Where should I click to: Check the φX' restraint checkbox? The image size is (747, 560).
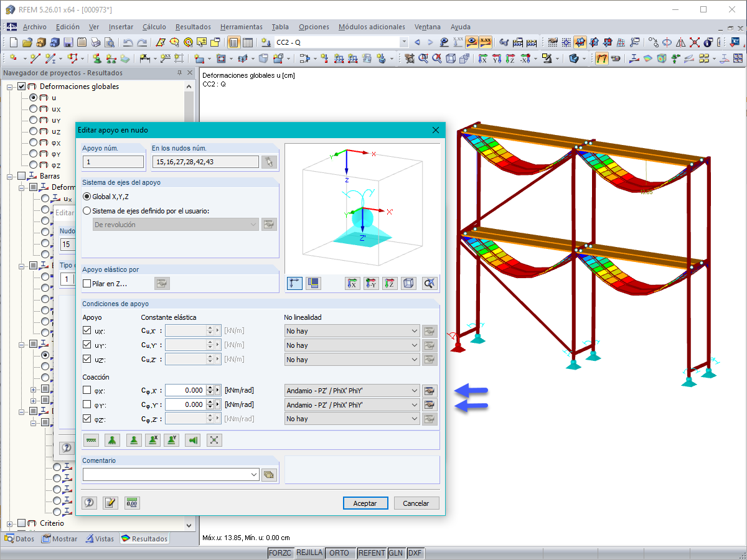coord(87,390)
